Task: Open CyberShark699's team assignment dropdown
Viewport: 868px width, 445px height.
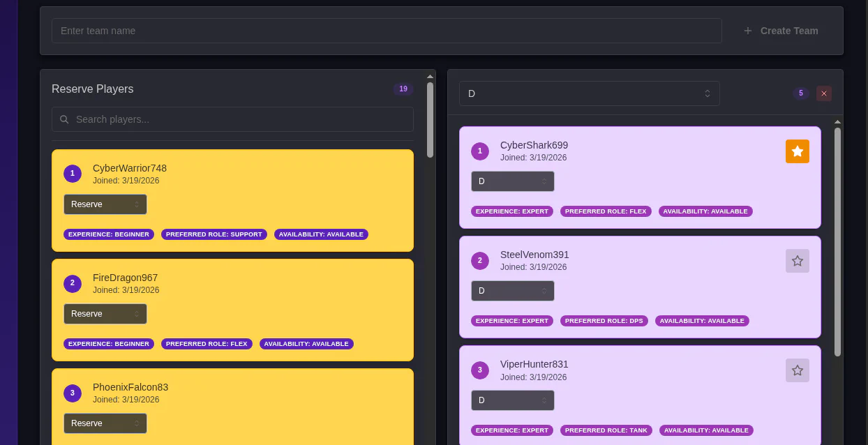Action: click(512, 181)
